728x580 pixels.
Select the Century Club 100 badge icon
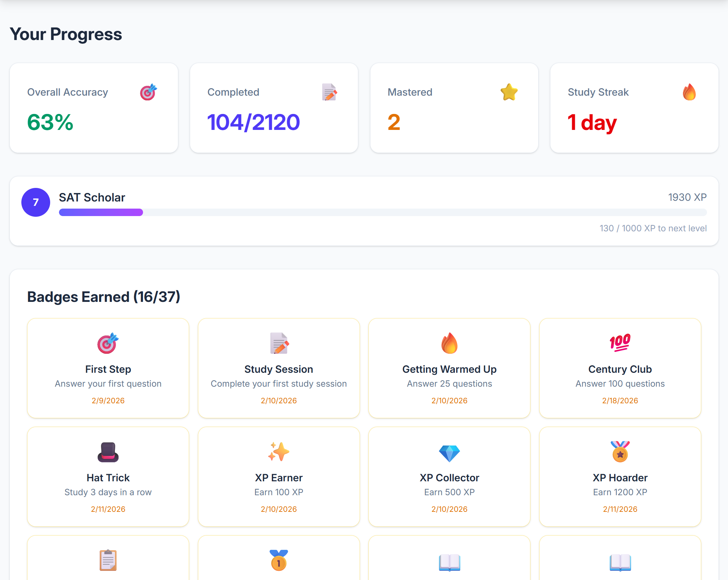pos(620,343)
